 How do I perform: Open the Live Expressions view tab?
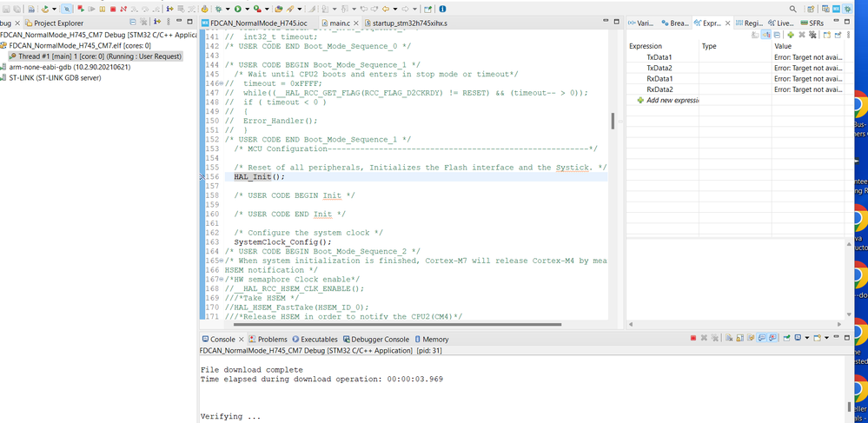click(781, 23)
